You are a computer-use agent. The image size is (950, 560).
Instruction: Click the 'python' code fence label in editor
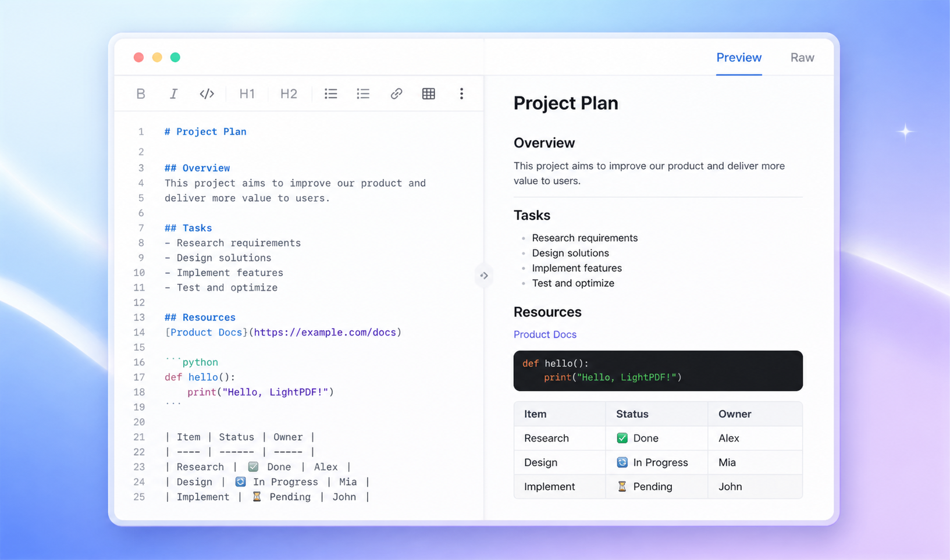pyautogui.click(x=200, y=362)
